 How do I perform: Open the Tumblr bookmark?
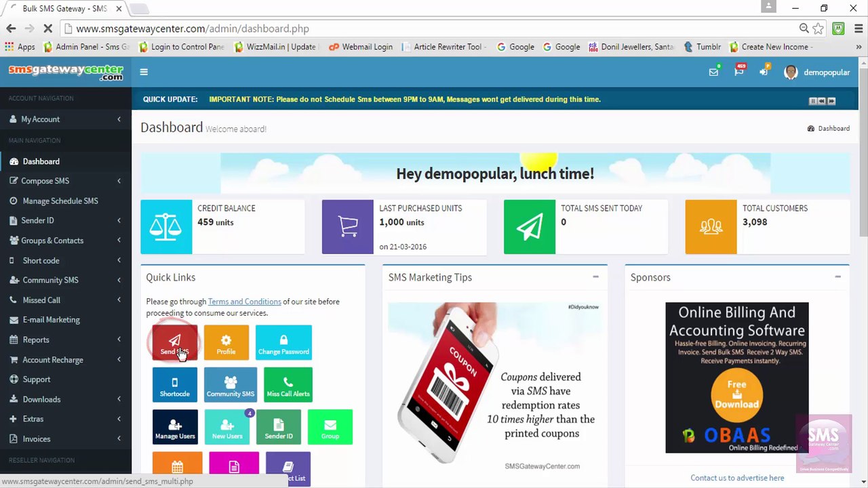(x=702, y=47)
